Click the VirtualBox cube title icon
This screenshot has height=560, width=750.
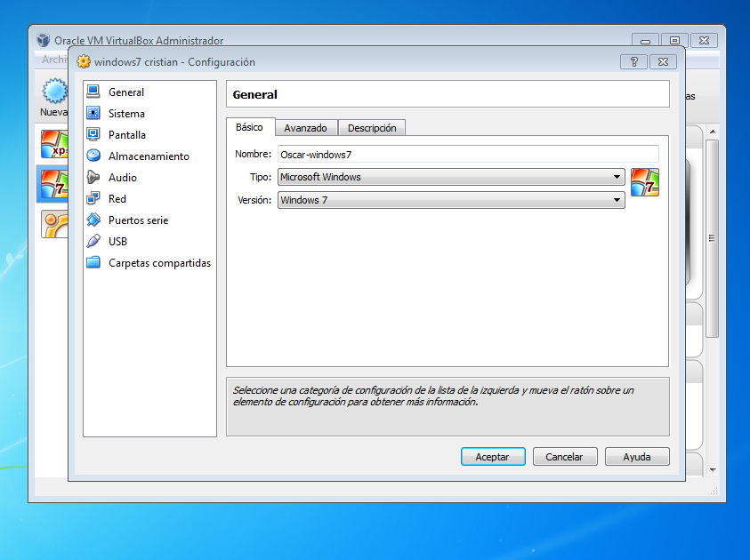[43, 40]
